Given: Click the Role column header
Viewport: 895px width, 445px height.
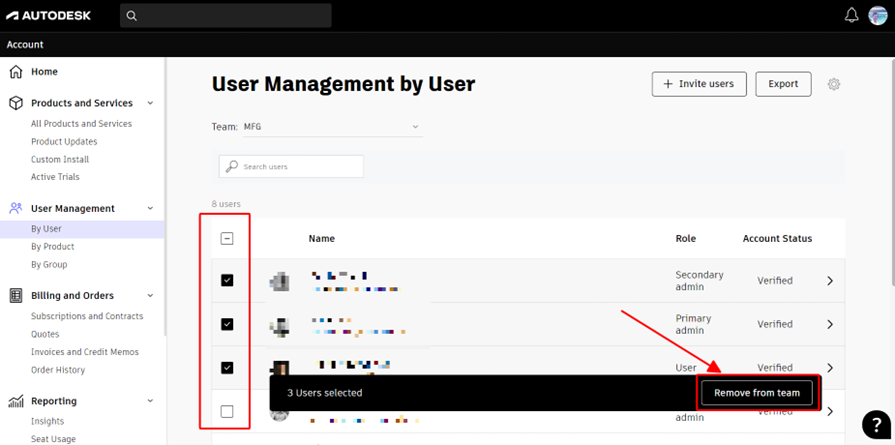Looking at the screenshot, I should click(x=686, y=238).
